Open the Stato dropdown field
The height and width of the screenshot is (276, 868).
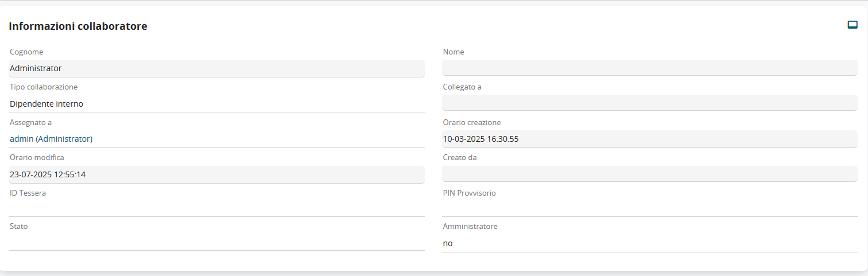[x=216, y=242]
